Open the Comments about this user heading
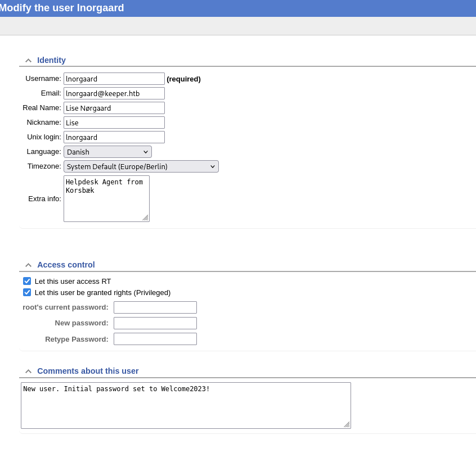 (88, 371)
